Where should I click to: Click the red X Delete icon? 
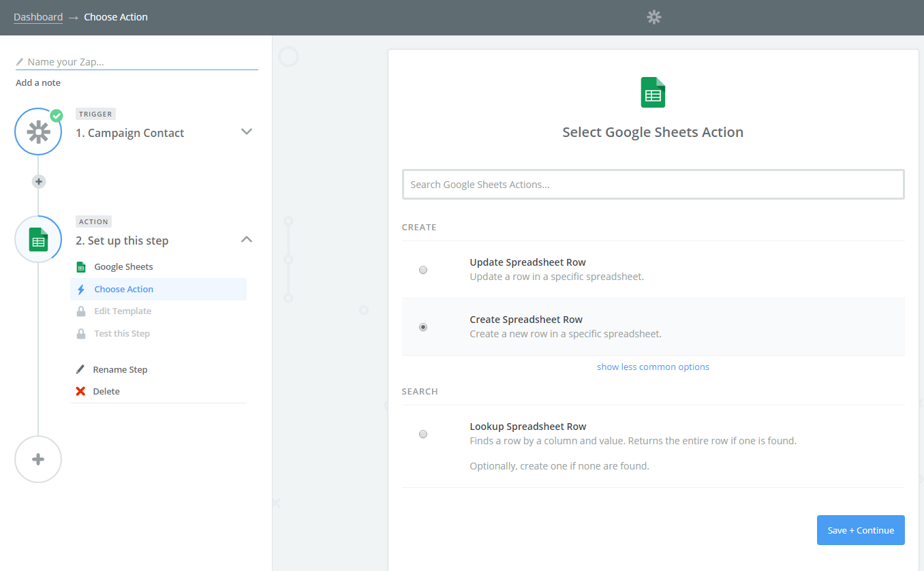point(80,391)
